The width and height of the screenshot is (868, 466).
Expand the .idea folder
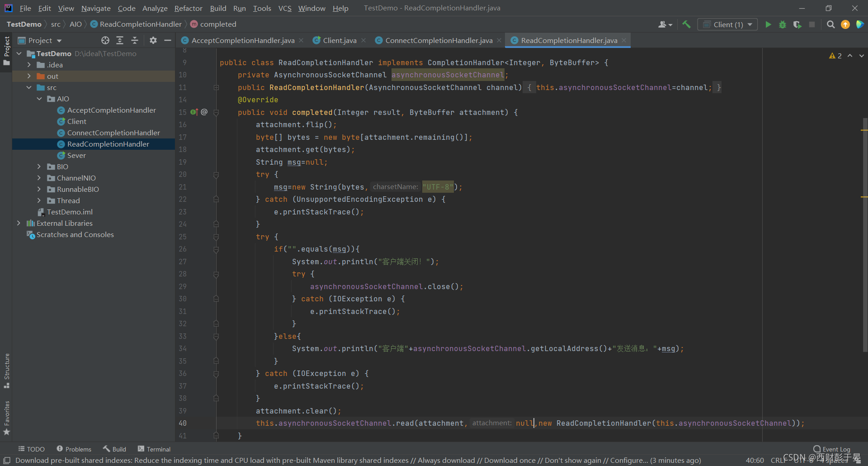29,65
